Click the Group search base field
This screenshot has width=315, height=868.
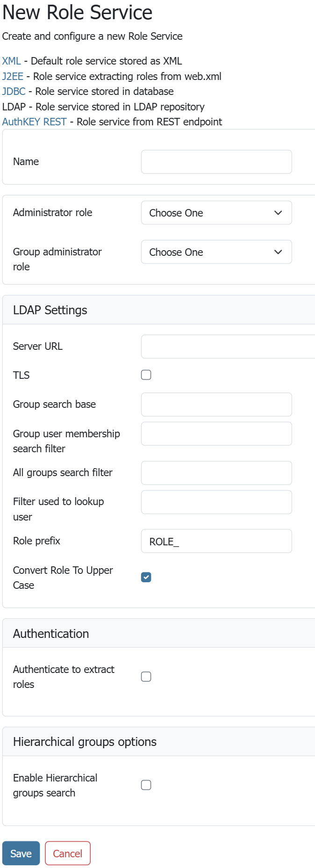tap(216, 405)
